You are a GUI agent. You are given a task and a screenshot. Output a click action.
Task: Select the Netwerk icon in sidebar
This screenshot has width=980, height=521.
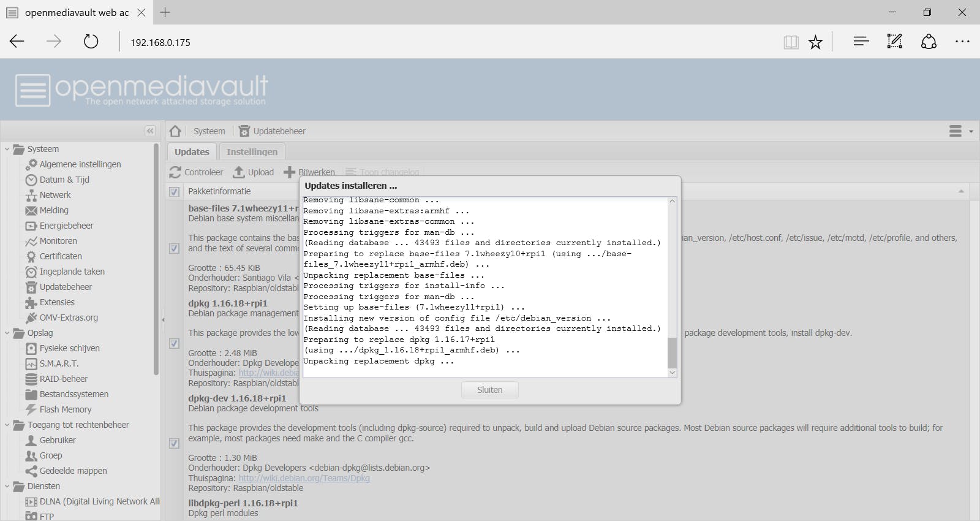point(31,195)
